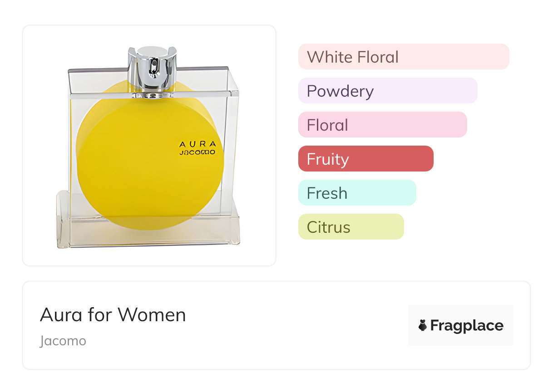Click empty space in the product details card
553x392 pixels.
pyautogui.click(x=295, y=327)
